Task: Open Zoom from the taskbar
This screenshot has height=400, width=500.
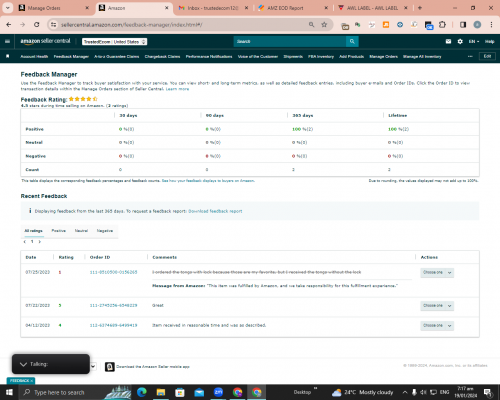Action: coord(218,392)
